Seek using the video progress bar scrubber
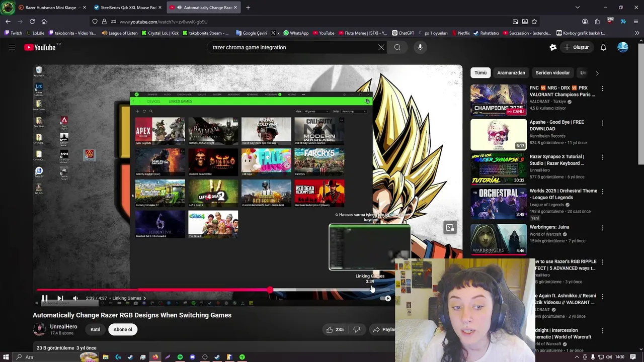 coord(270,290)
